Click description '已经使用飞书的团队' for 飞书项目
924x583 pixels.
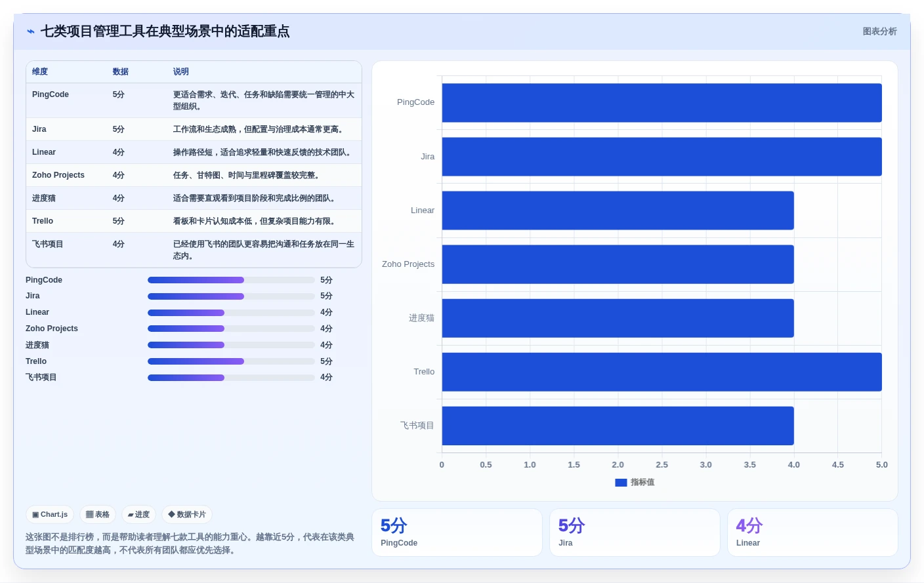[x=264, y=250]
